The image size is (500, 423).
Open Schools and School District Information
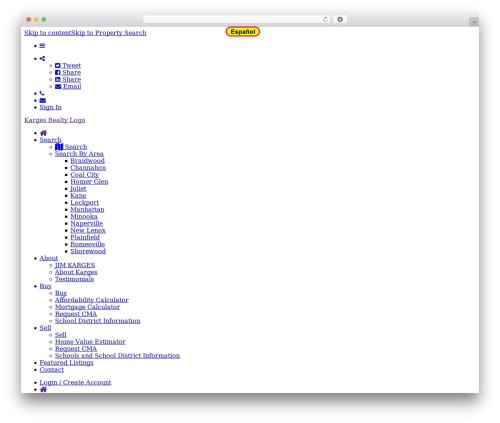coord(118,356)
